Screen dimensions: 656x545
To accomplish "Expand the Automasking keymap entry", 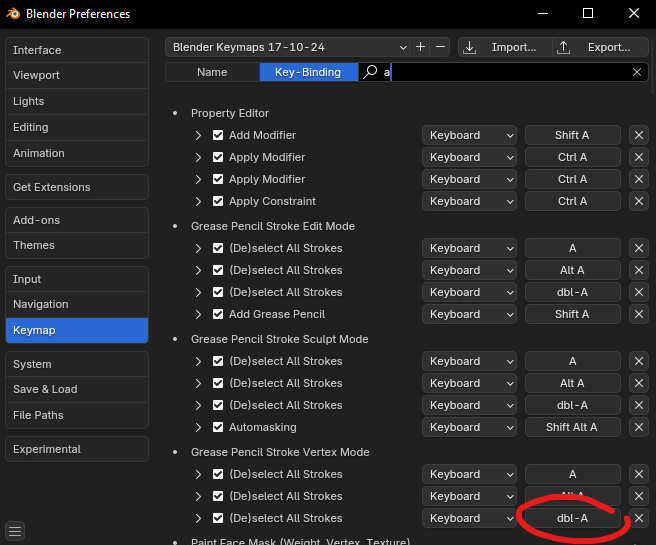I will 198,427.
